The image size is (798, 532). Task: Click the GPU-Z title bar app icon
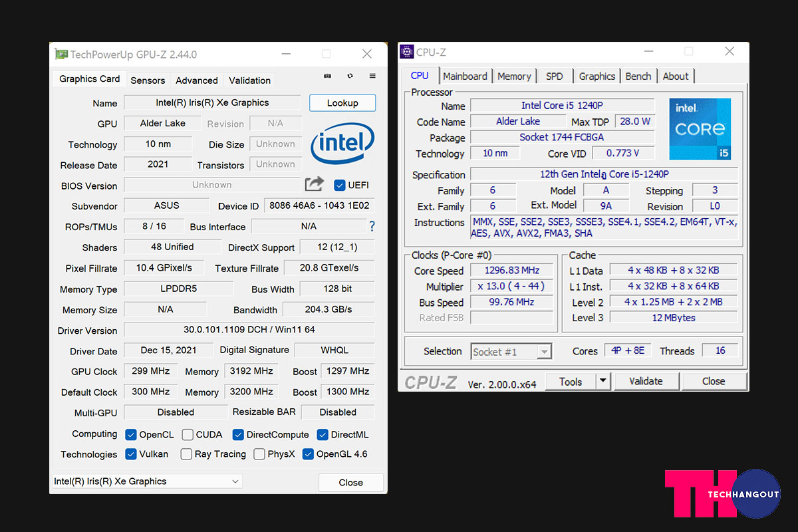(61, 55)
